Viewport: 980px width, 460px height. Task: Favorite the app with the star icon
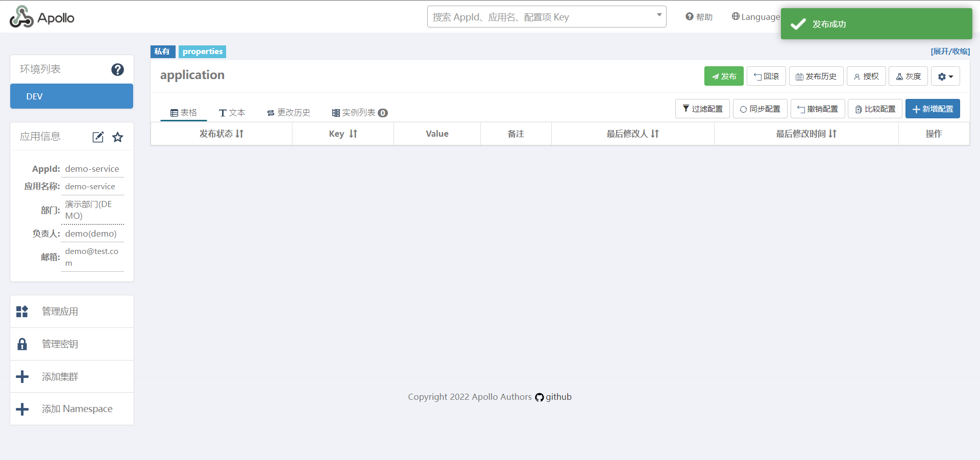pyautogui.click(x=118, y=137)
